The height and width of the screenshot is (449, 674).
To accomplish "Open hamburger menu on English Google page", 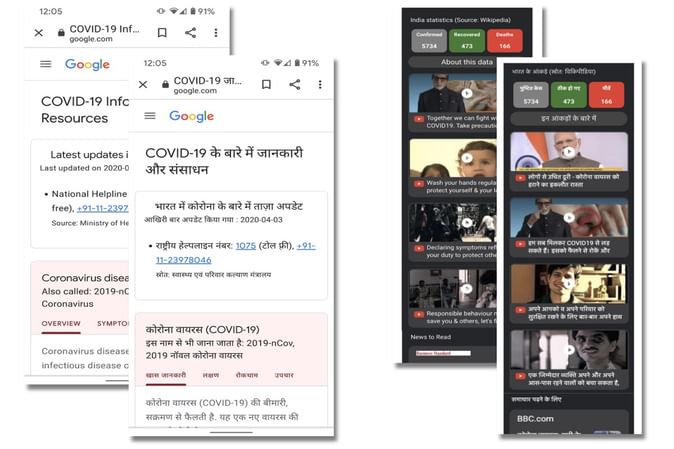I will point(45,64).
